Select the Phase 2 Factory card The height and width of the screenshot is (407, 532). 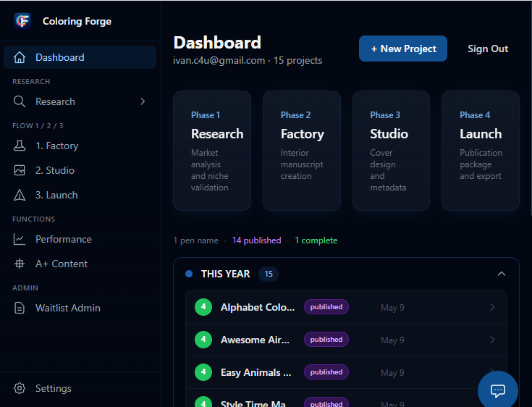click(x=302, y=151)
